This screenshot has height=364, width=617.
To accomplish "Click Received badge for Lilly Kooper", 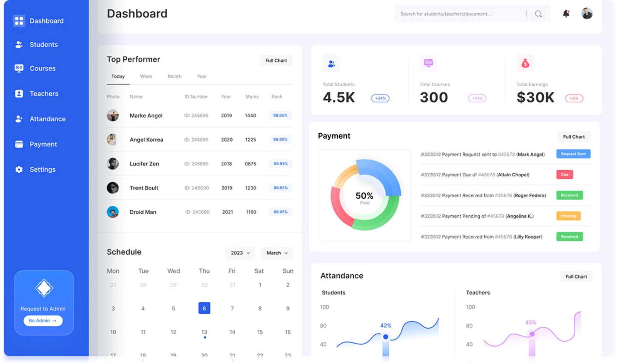I will pyautogui.click(x=570, y=237).
